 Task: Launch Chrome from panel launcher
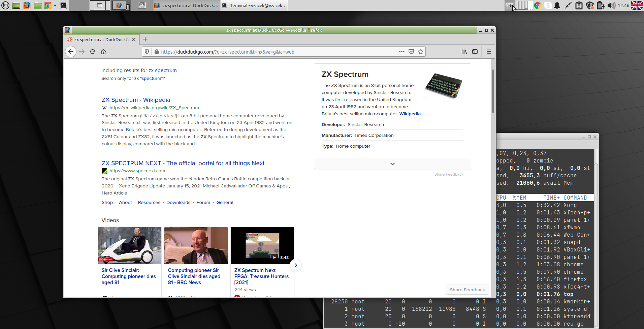coord(48,5)
